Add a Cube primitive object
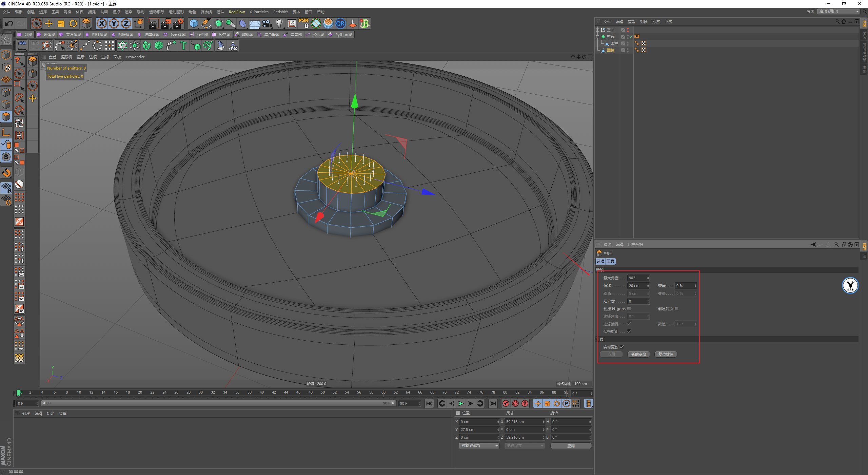The image size is (868, 475). pyautogui.click(x=194, y=23)
